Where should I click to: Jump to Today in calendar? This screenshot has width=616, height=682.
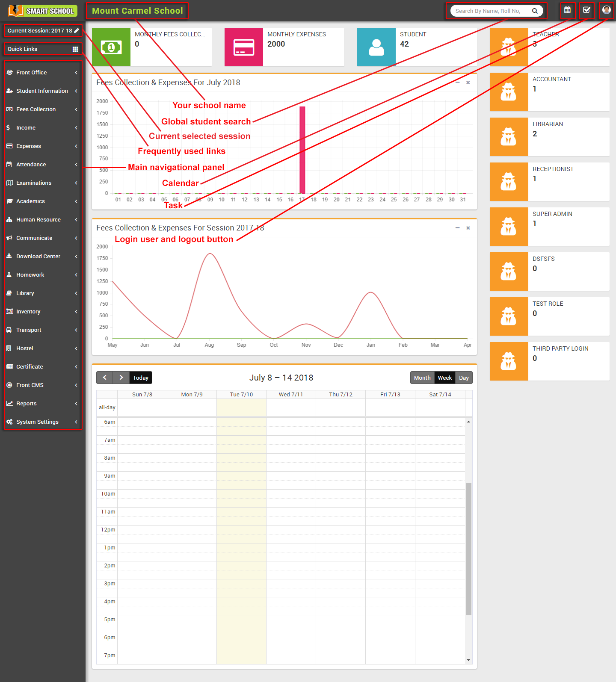click(141, 378)
